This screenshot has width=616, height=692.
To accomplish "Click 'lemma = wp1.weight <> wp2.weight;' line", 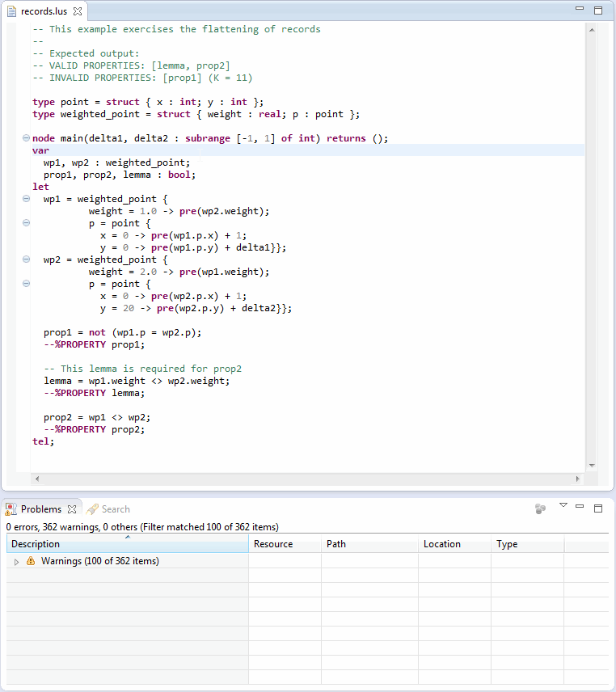I will point(137,381).
